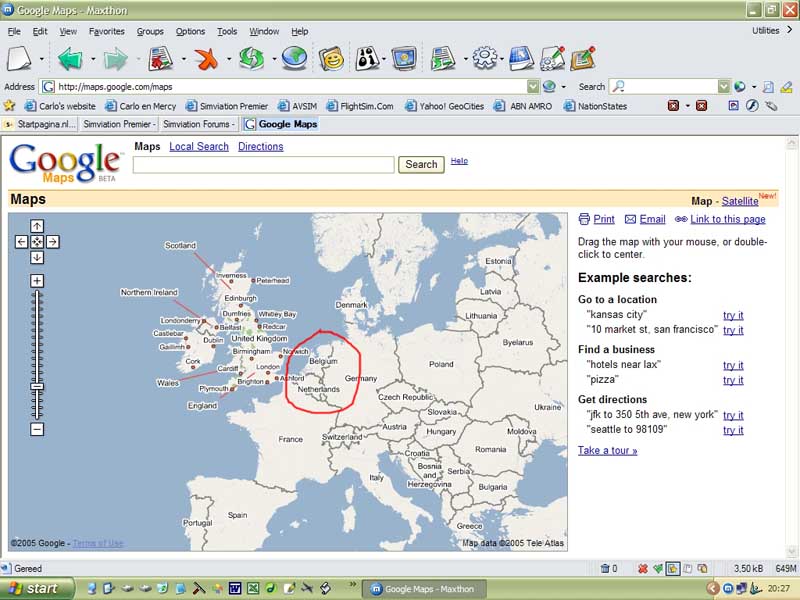Open the Favorites menu
This screenshot has height=600, width=800.
pos(106,31)
